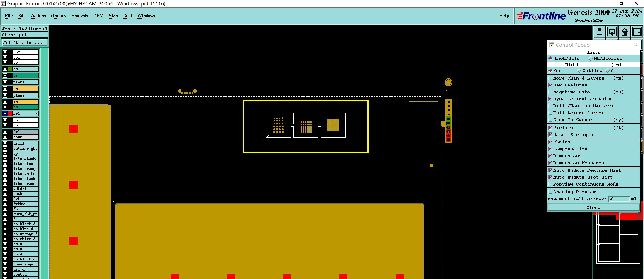Open the Actions menu

coord(38,16)
